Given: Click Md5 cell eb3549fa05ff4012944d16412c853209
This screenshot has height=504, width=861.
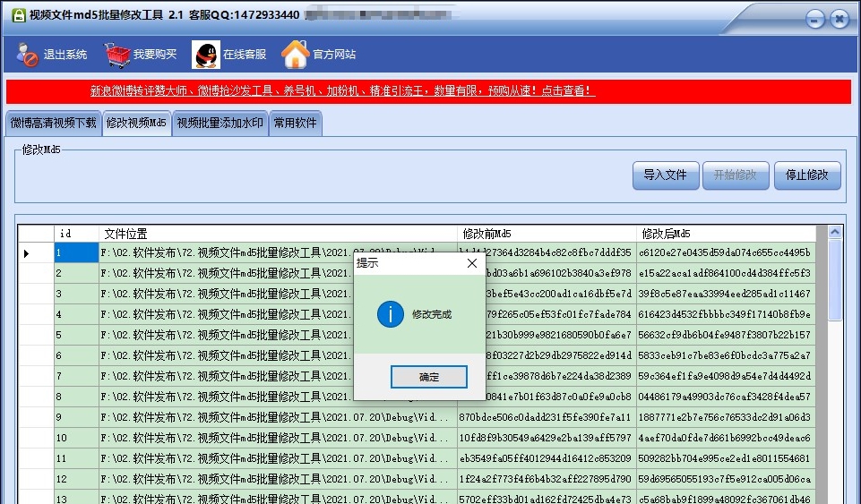Looking at the screenshot, I should pos(547,458).
